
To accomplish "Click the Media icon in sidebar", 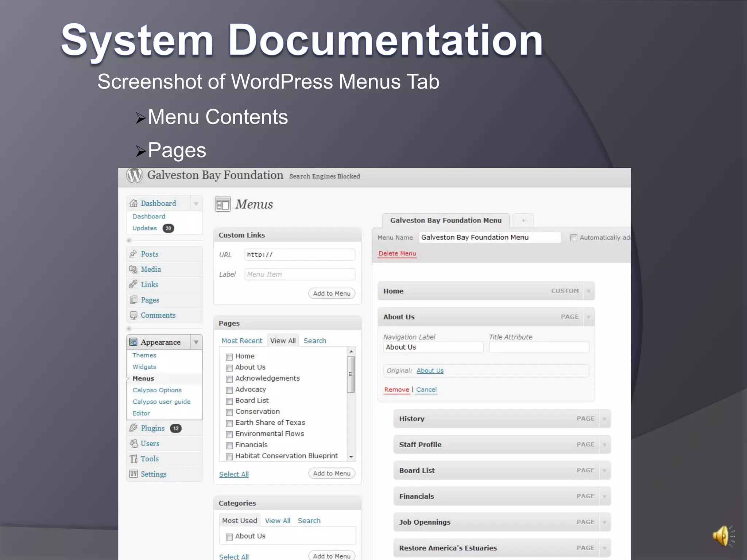I will click(133, 269).
